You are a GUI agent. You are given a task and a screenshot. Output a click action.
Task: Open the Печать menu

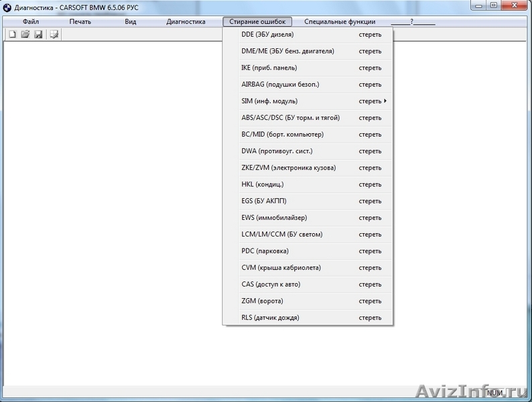coord(80,21)
